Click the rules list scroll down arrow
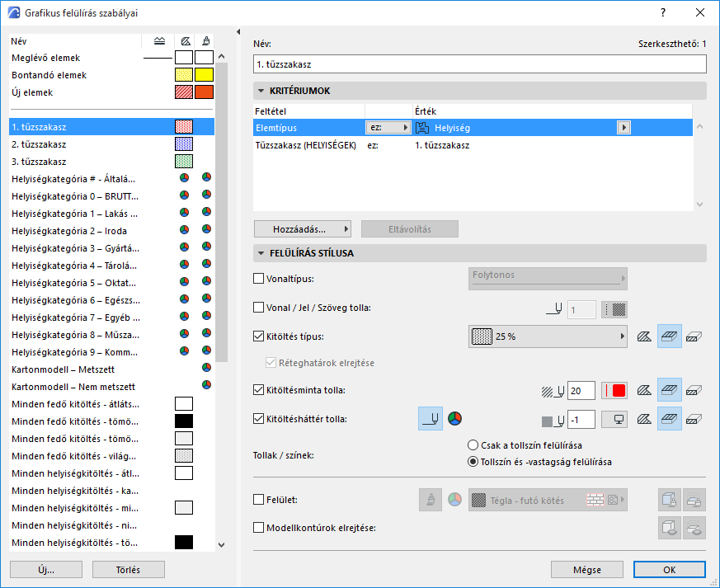Viewport: 720px width, 588px height. coord(221,545)
